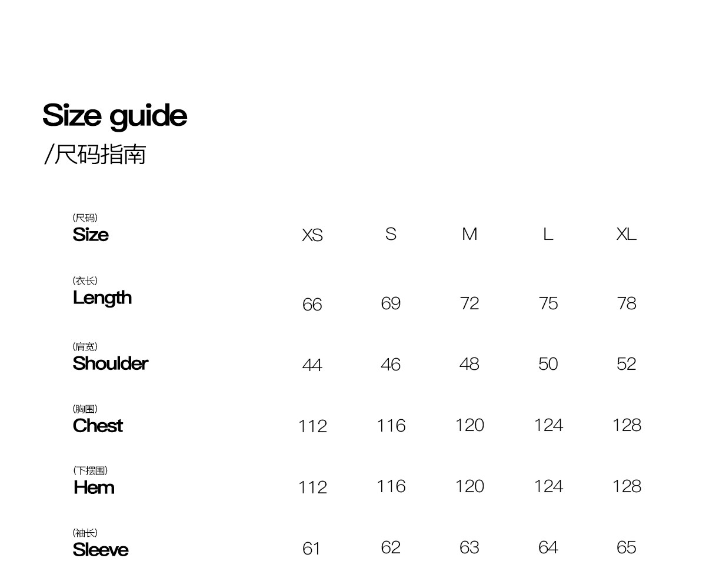Click the Chinese subtitle 尺码指南

pos(95,155)
